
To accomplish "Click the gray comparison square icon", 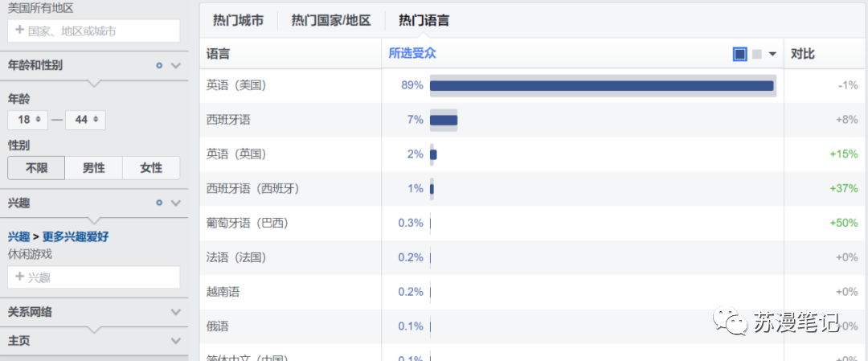I will tap(757, 54).
